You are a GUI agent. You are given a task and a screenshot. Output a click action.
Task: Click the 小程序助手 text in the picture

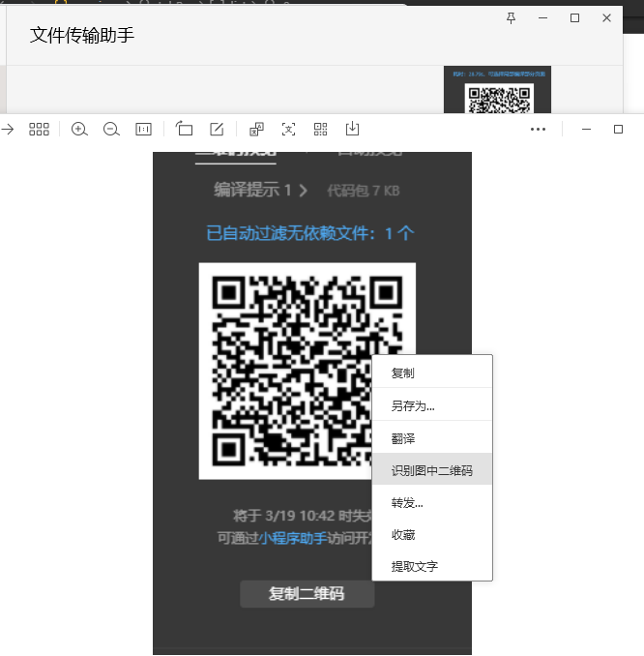pos(293,538)
